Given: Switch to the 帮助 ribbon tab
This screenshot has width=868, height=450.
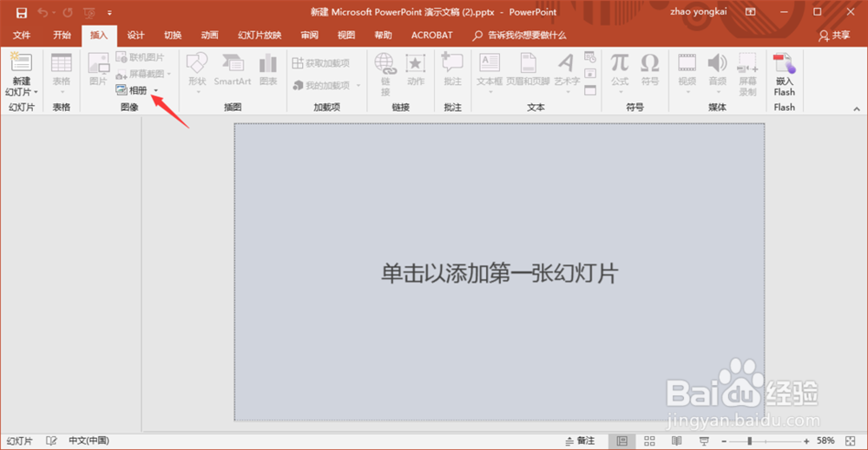Looking at the screenshot, I should [383, 36].
